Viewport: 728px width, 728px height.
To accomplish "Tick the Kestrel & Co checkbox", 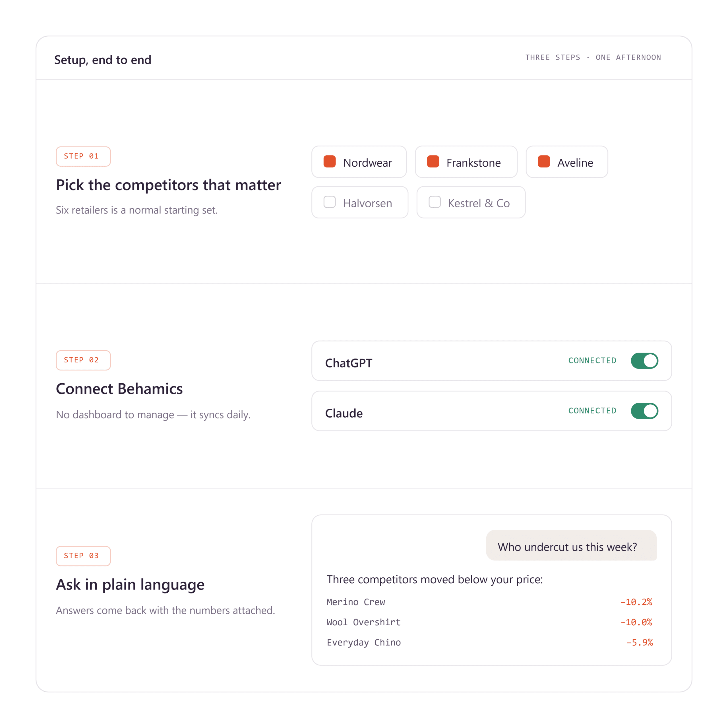I will pyautogui.click(x=435, y=202).
